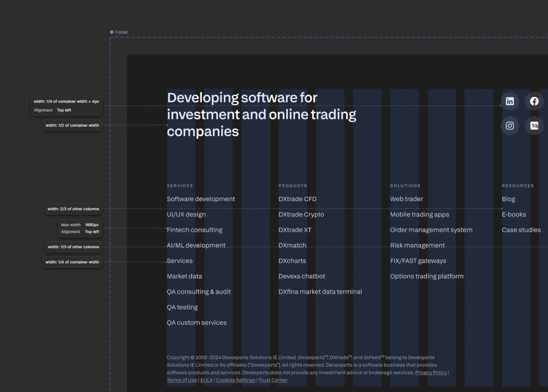Image resolution: width=548 pixels, height=392 pixels.
Task: Open Cookies Settings
Action: pyautogui.click(x=236, y=380)
